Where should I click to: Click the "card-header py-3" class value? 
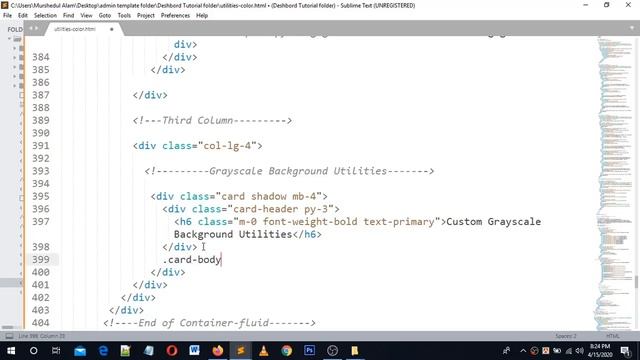pos(280,209)
